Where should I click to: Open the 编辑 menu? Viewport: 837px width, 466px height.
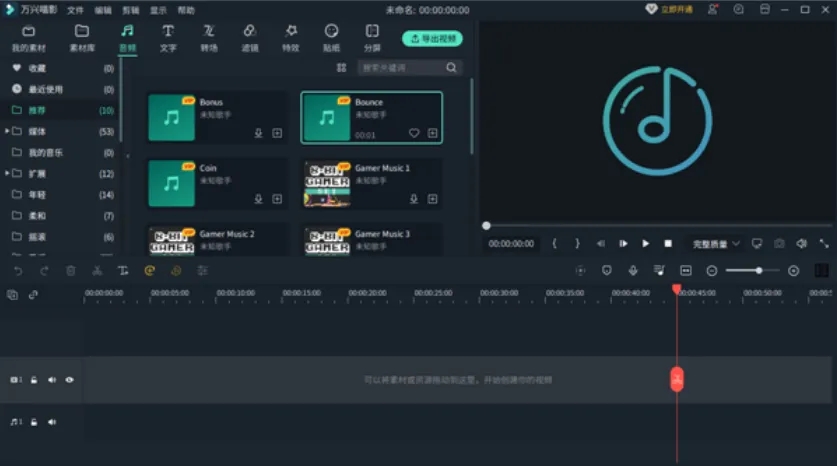point(103,10)
